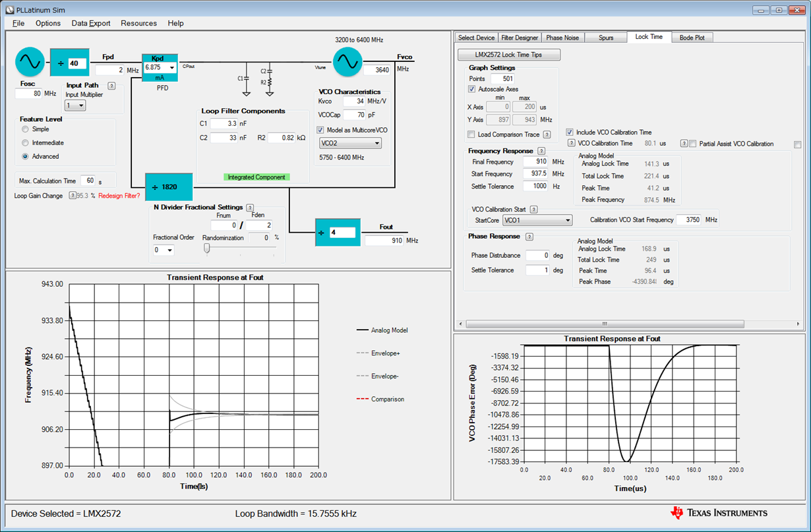811x532 pixels.
Task: Switch to the Filter Designer tab
Action: (520, 38)
